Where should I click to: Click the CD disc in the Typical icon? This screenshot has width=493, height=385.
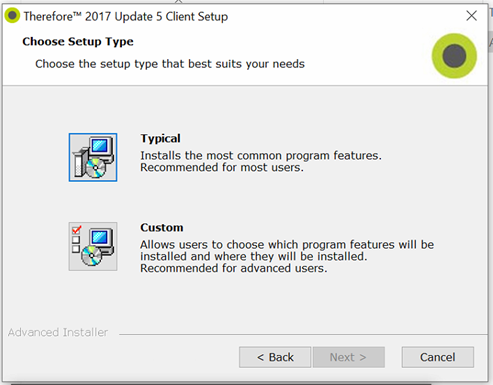[95, 168]
